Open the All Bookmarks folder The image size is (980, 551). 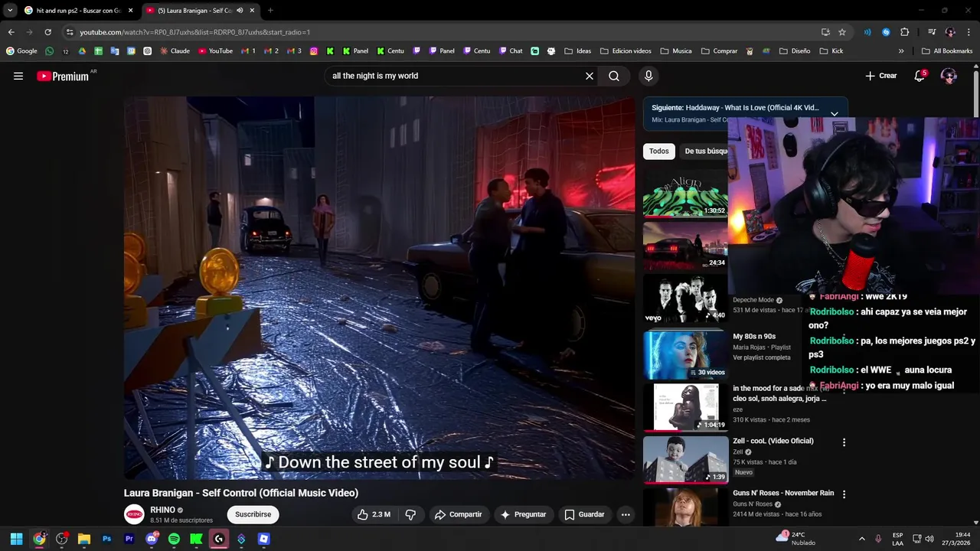click(947, 51)
